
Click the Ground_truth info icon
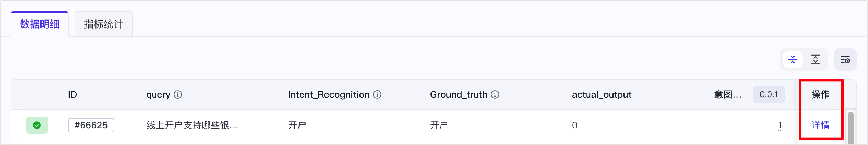[x=495, y=94]
